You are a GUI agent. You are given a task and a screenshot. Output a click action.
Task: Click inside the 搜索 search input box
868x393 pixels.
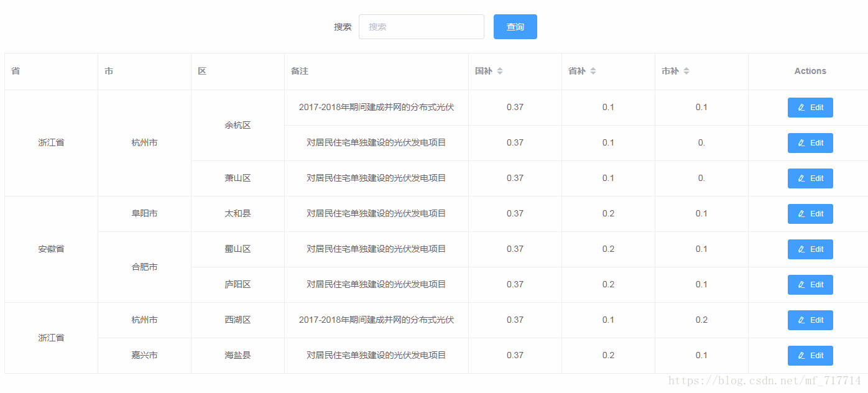(421, 27)
